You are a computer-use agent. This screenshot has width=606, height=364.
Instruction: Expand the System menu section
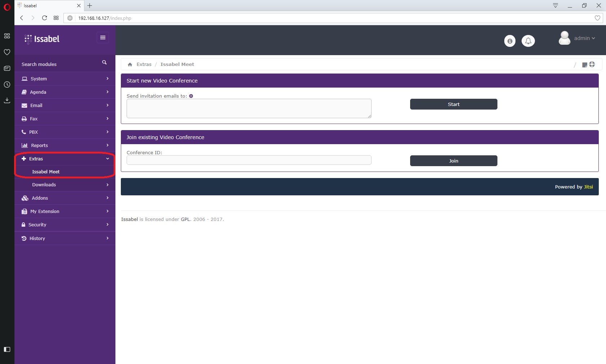coord(65,79)
